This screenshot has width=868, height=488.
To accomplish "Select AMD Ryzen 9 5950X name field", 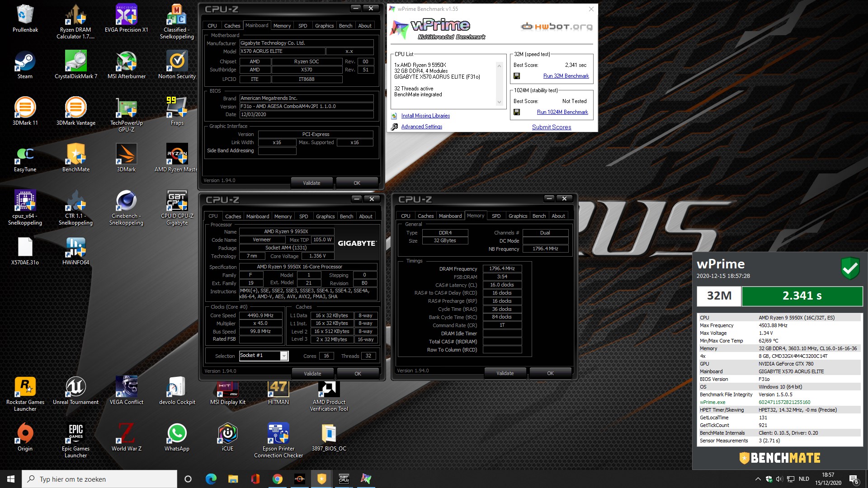I will [286, 231].
